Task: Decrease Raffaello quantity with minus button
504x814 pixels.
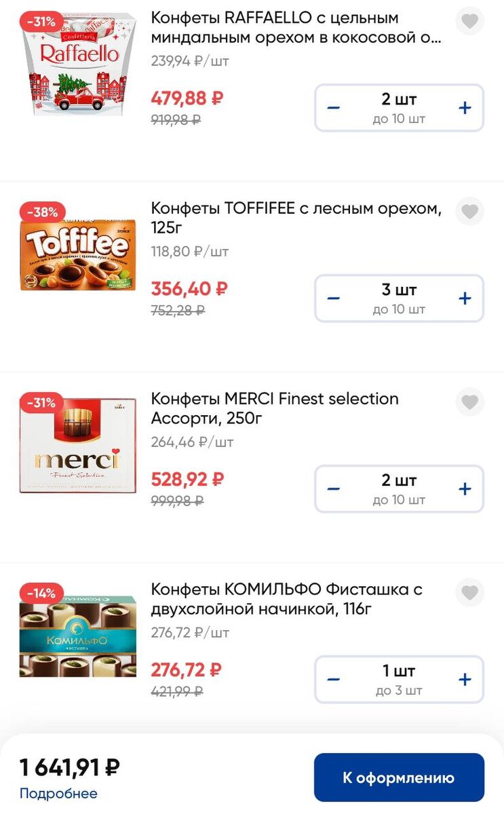Action: coord(334,108)
